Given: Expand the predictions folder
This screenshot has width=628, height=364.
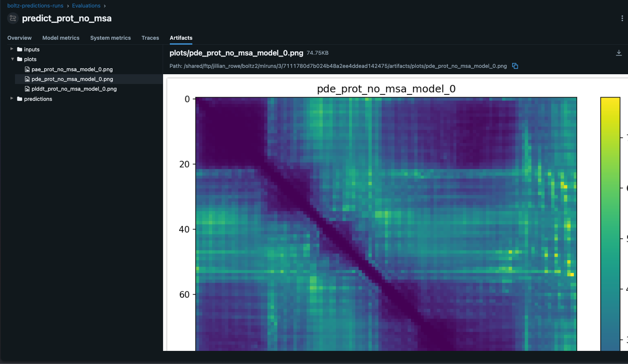Looking at the screenshot, I should tap(11, 99).
